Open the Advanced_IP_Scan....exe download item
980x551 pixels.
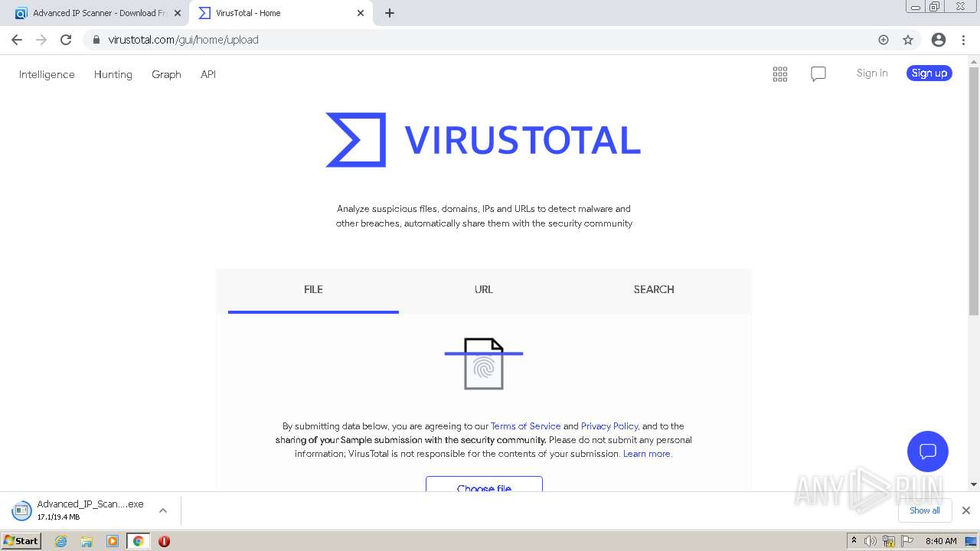[x=80, y=510]
